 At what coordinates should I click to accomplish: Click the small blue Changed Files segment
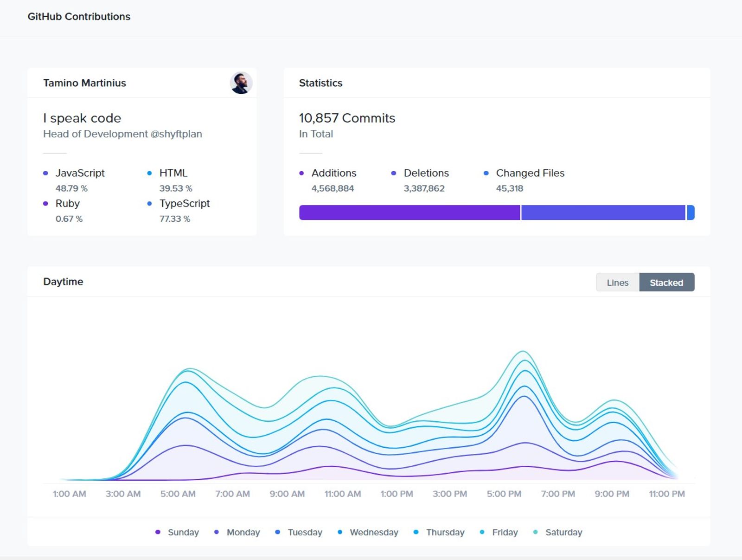(691, 212)
